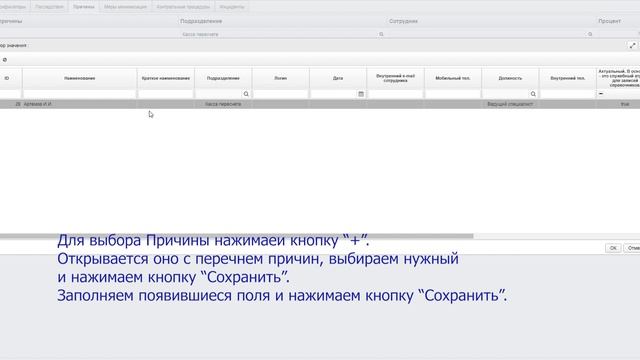
Task: Switch to the Инциденты tab
Action: [x=231, y=7]
